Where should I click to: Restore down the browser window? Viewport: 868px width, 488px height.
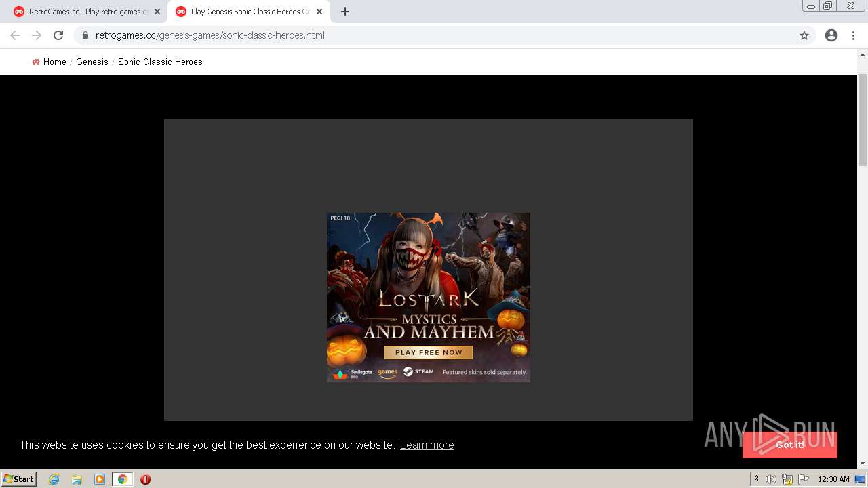tap(828, 5)
